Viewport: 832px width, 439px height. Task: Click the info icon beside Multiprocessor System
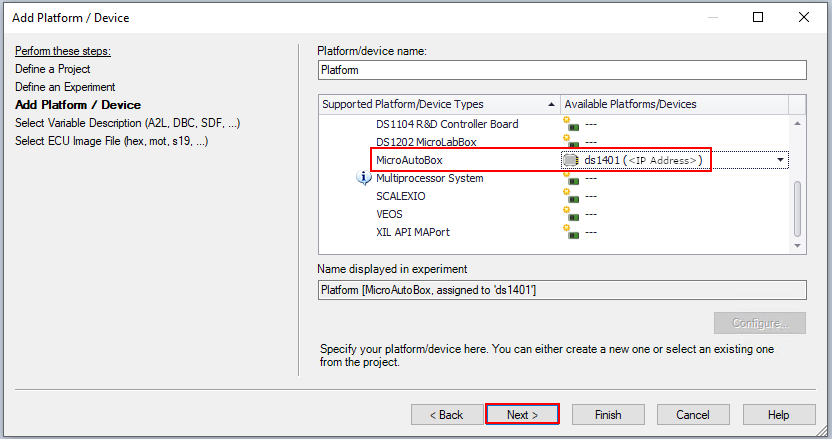tap(364, 178)
